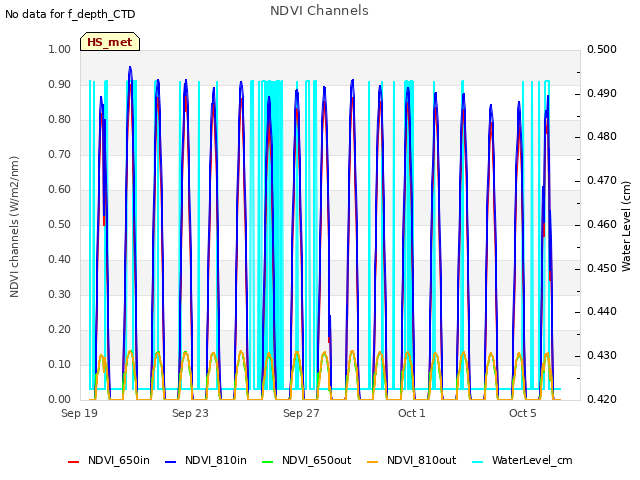640x480 pixels.
Task: Click the green NDVI_650out legend swatch
Action: pyautogui.click(x=267, y=462)
